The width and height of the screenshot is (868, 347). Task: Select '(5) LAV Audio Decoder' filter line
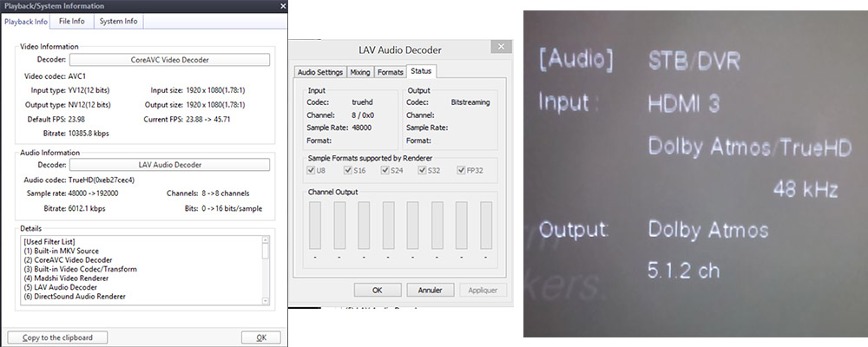tap(61, 287)
